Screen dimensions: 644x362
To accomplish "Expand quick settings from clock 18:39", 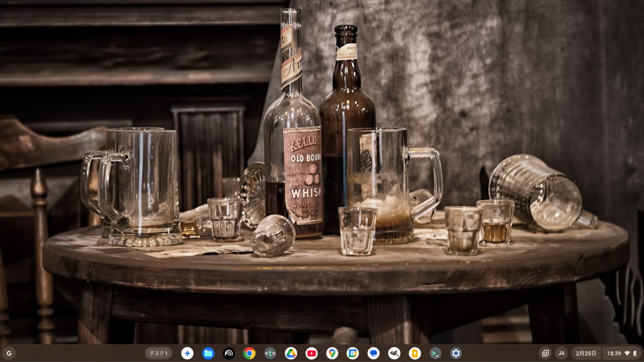I will 621,353.
